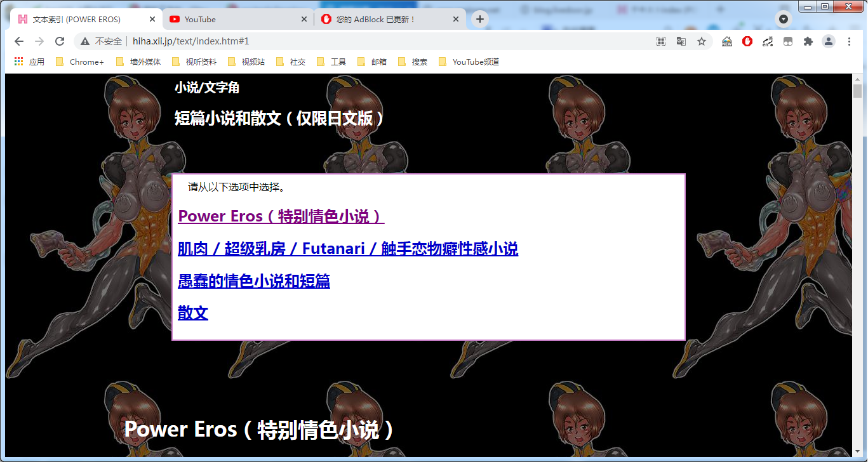Bookmark this page with the star icon

click(x=702, y=41)
